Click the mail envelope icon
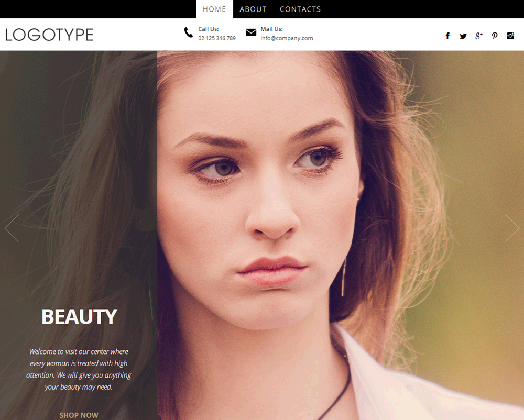The width and height of the screenshot is (524, 420). 251,32
